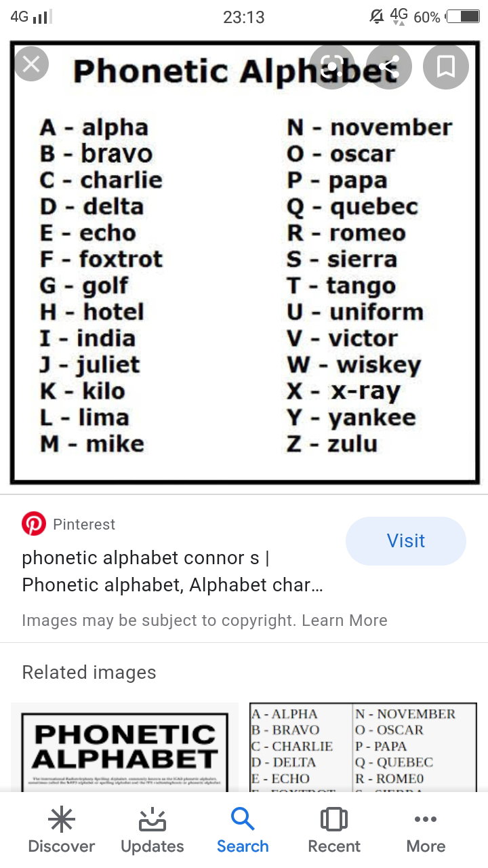Save image with bookmark icon
Image resolution: width=488 pixels, height=868 pixels.
point(446,66)
